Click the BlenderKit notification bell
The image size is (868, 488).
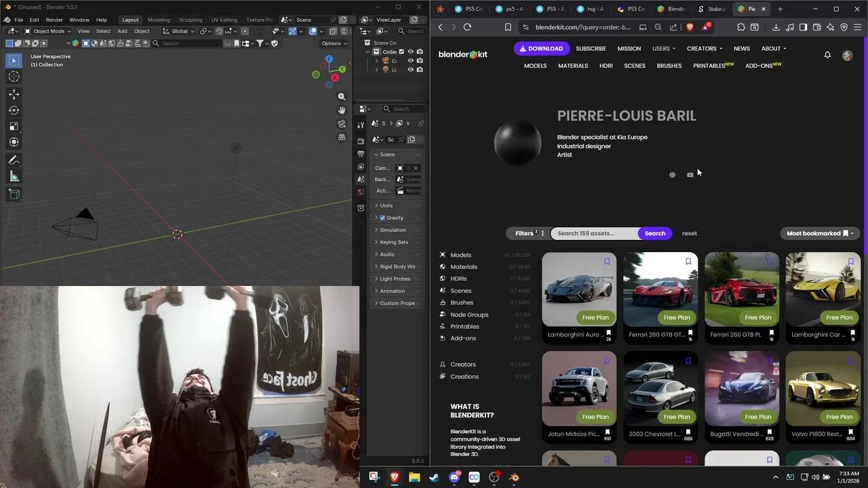pyautogui.click(x=827, y=55)
